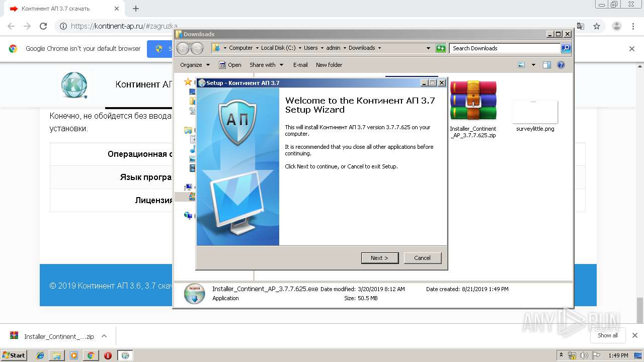Open Explorer Help question icon
The height and width of the screenshot is (362, 644).
561,65
